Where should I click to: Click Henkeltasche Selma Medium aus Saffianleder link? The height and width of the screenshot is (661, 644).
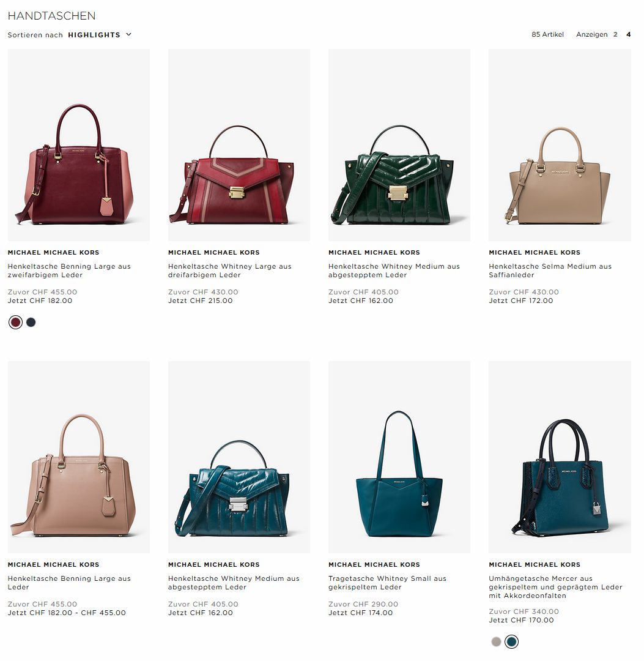click(x=550, y=271)
